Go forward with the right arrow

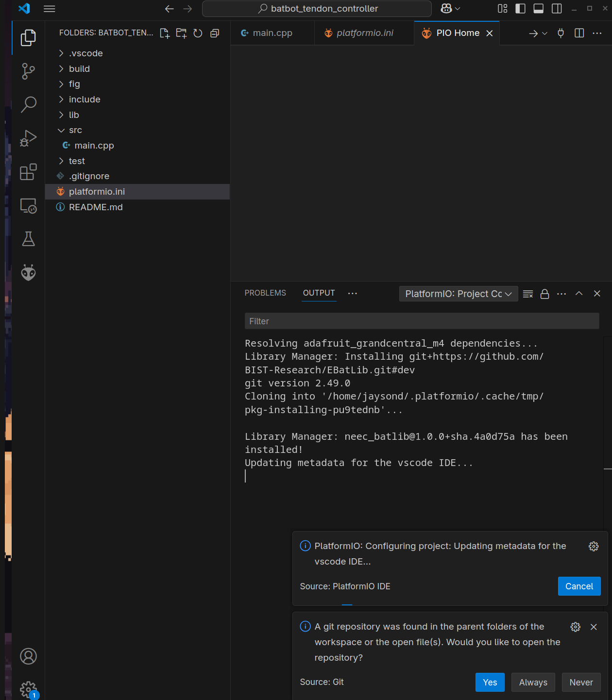[187, 9]
